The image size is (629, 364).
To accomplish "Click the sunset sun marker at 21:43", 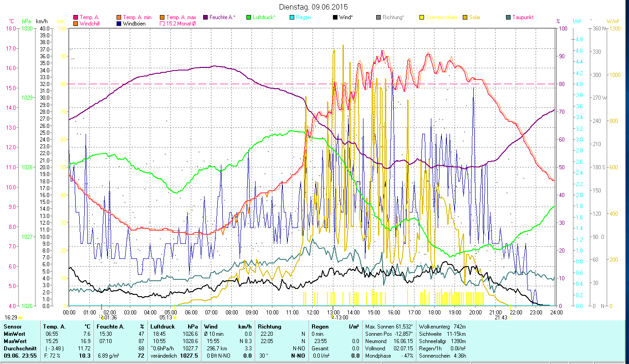I will coord(510,318).
